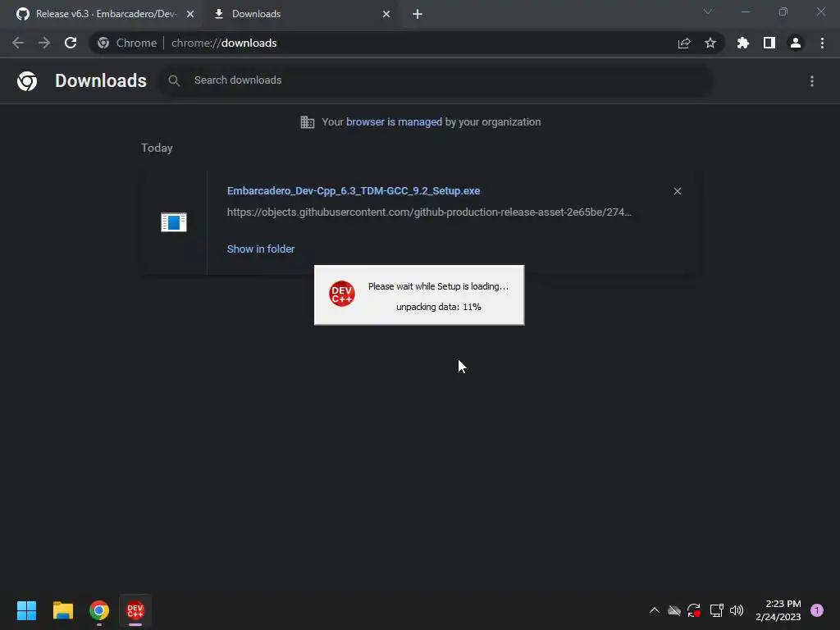This screenshot has width=840, height=630.
Task: Open the Chrome three-dot menu
Action: point(822,43)
